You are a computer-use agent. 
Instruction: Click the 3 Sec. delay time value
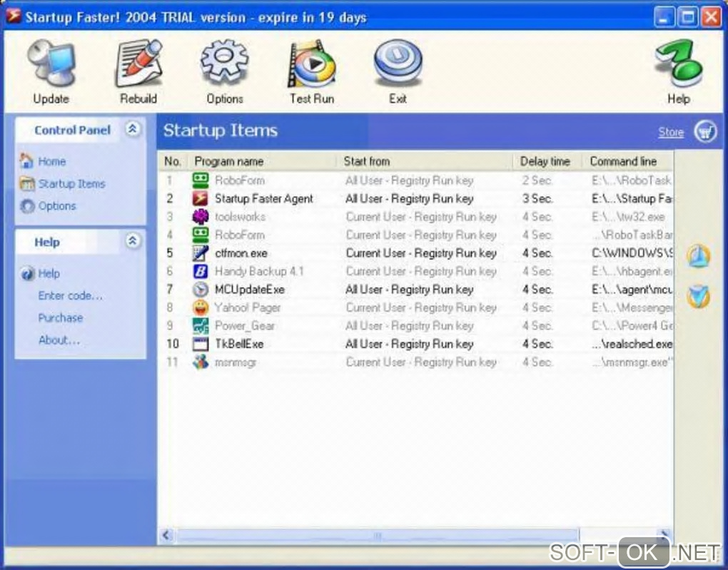pyautogui.click(x=537, y=198)
